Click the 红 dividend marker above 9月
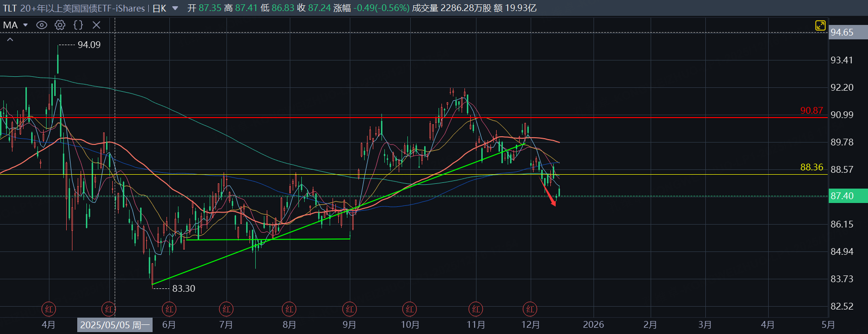The image size is (868, 334). 350,310
